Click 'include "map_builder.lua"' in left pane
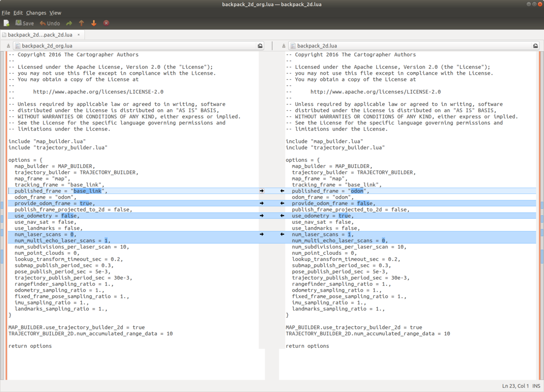544x392 pixels. [47, 141]
